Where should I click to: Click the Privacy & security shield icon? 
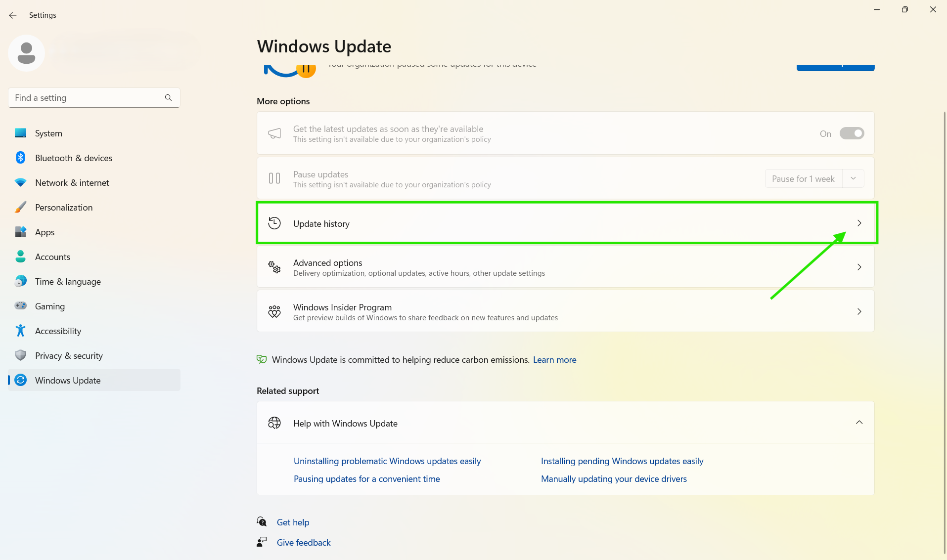pos(20,355)
